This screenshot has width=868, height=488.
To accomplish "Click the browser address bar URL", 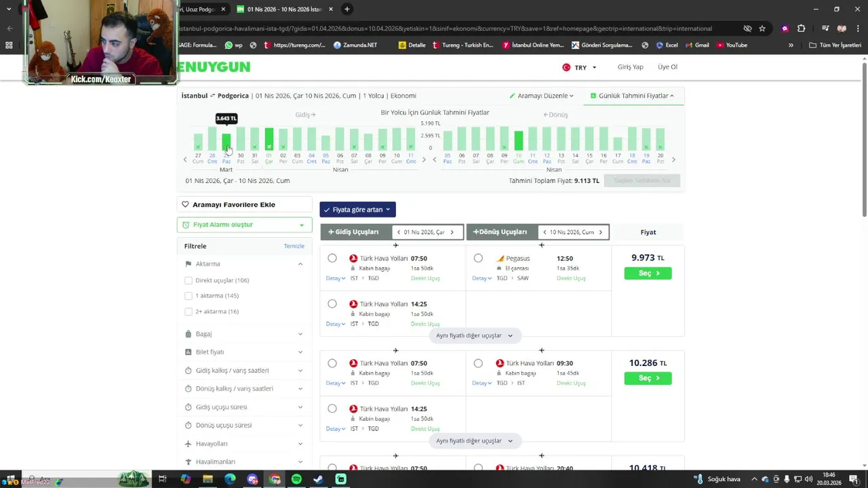I will tap(446, 28).
